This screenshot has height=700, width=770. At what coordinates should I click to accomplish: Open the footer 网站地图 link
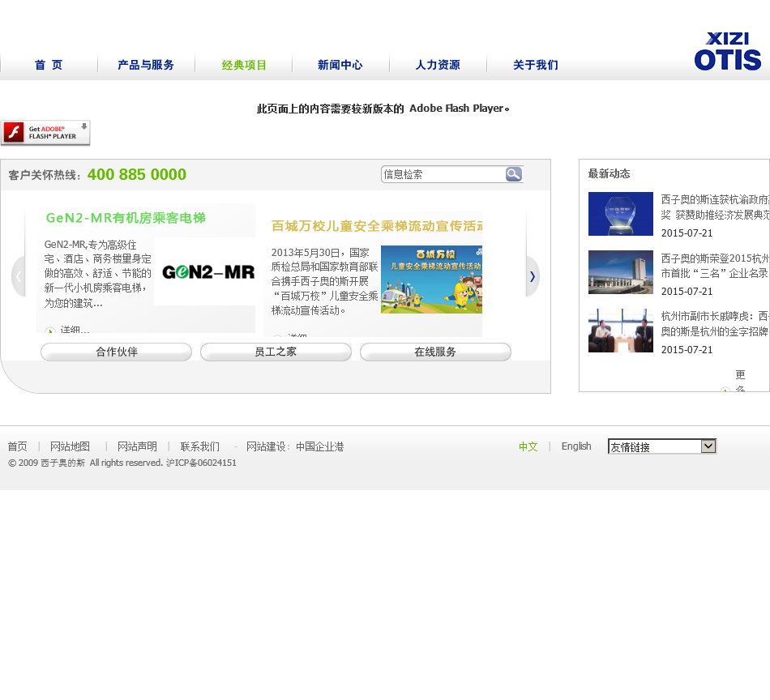click(70, 446)
